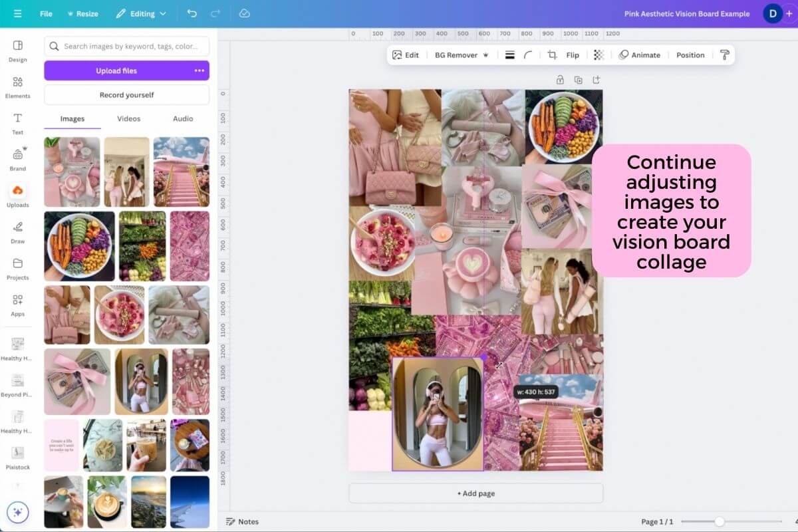The height and width of the screenshot is (532, 798).
Task: Click the Add page button
Action: click(x=476, y=493)
